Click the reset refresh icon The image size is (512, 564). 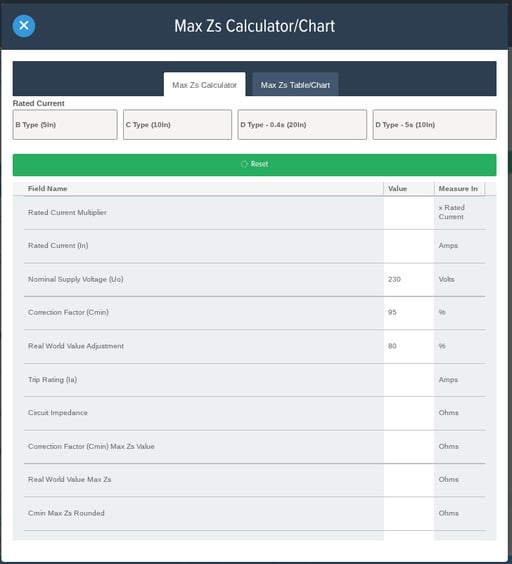[x=244, y=164]
